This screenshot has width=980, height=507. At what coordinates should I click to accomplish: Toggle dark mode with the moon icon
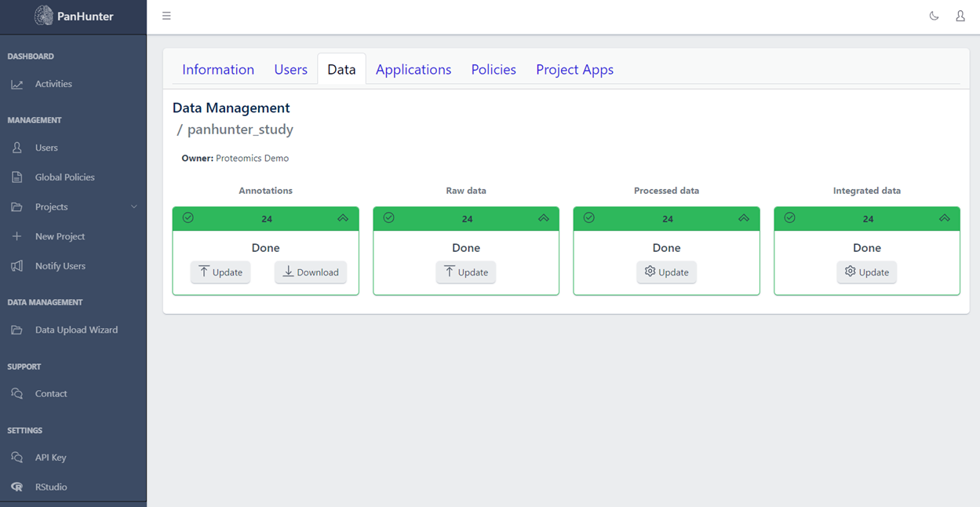934,16
